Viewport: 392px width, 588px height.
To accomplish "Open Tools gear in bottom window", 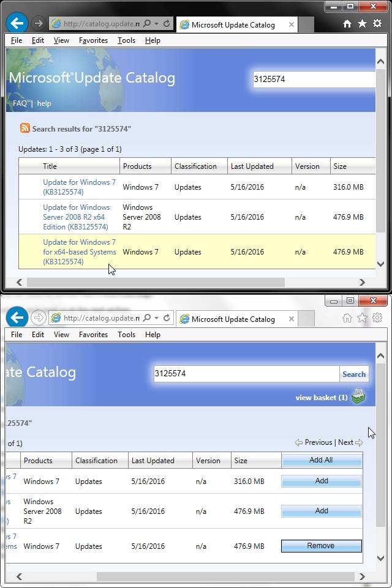I will click(377, 318).
